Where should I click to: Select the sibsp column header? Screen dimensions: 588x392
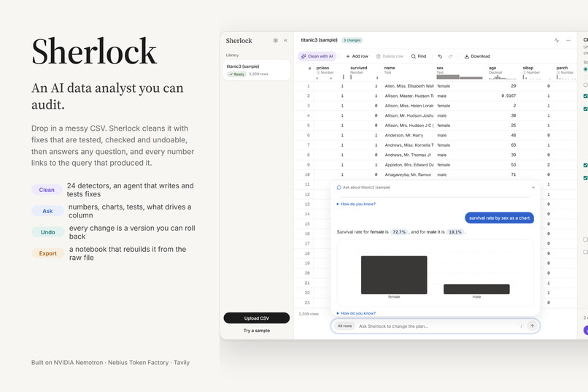(528, 68)
